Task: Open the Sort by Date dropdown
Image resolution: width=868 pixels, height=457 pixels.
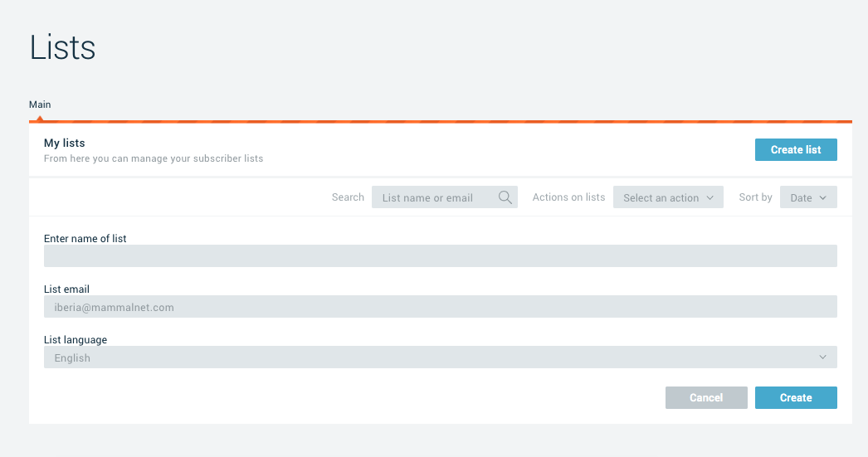Action: (x=808, y=197)
